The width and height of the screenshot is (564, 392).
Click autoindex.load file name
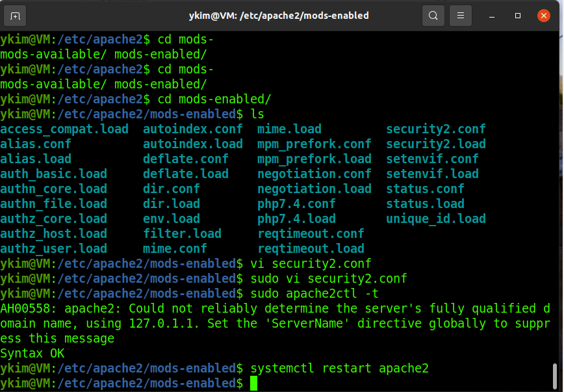tap(193, 144)
